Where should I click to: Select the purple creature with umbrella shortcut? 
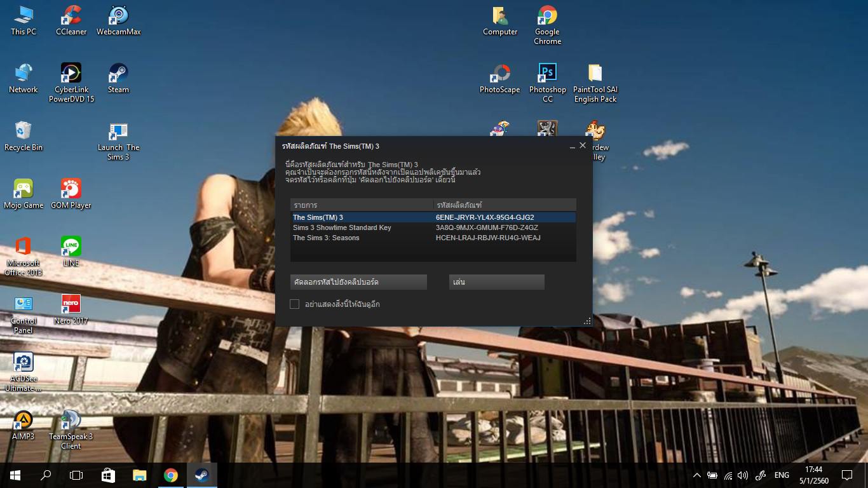point(500,129)
